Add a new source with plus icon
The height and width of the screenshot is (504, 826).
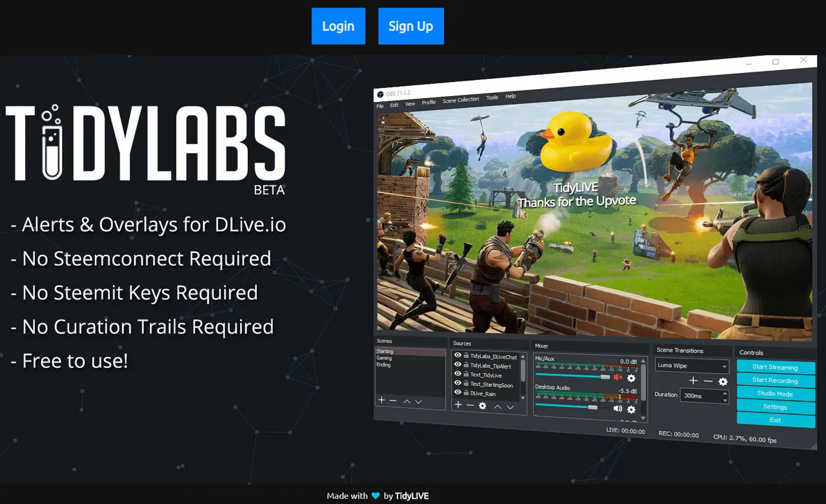pos(458,405)
